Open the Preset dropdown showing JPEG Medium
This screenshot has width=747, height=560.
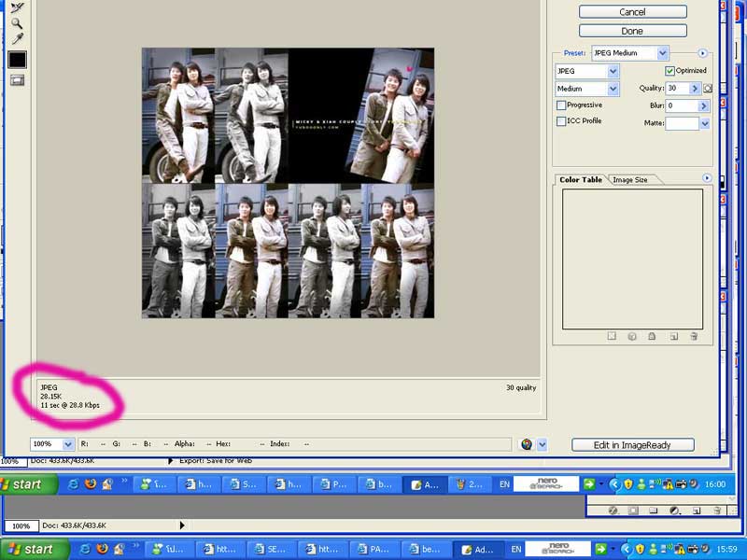pyautogui.click(x=629, y=53)
